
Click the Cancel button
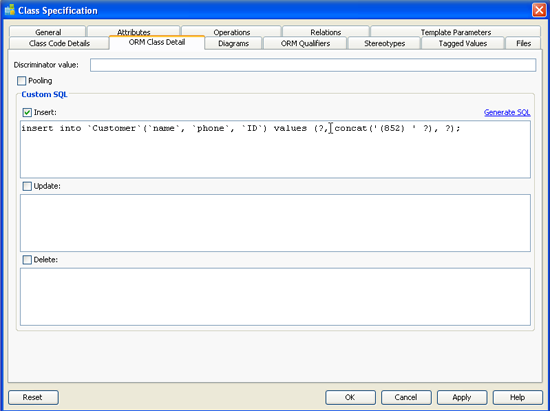pyautogui.click(x=406, y=397)
